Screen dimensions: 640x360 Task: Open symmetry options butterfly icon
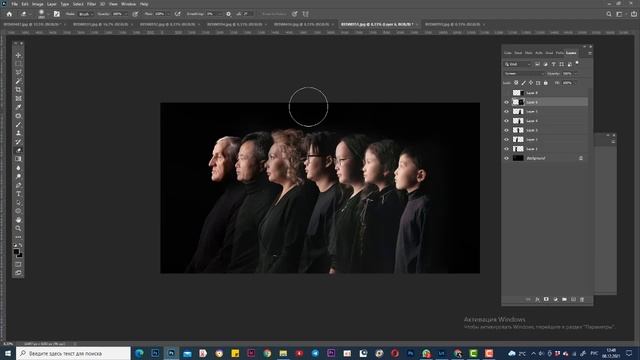click(305, 14)
